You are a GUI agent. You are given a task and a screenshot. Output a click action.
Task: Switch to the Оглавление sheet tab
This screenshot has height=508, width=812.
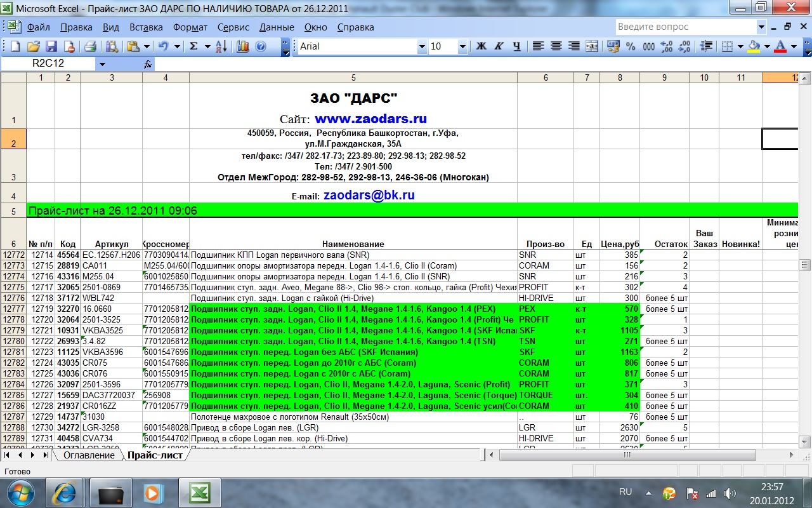(89, 455)
